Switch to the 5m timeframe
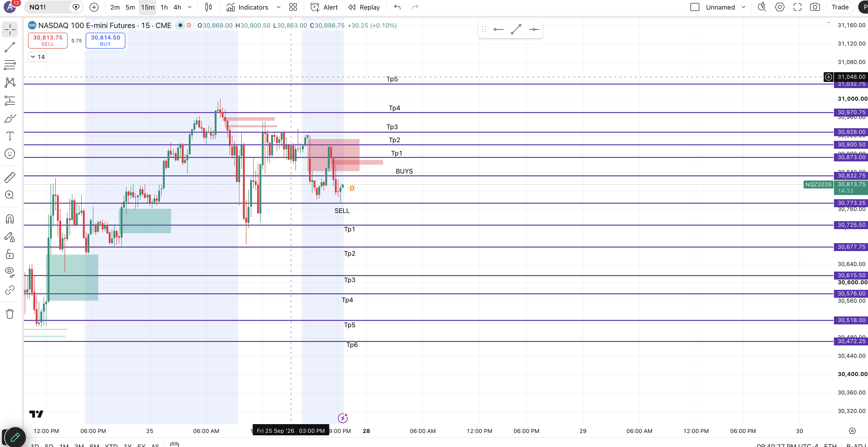Screen dimensions: 868x447 pos(130,7)
